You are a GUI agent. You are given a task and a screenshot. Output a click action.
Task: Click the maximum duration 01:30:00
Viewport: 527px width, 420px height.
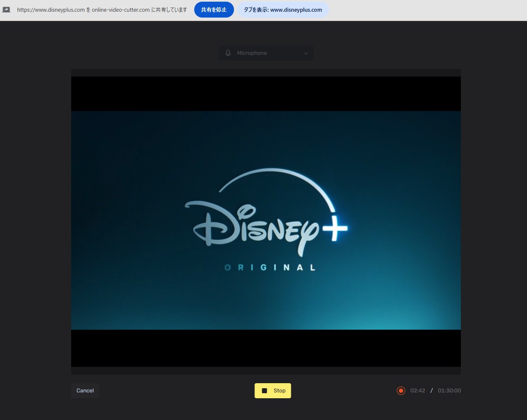click(x=449, y=391)
